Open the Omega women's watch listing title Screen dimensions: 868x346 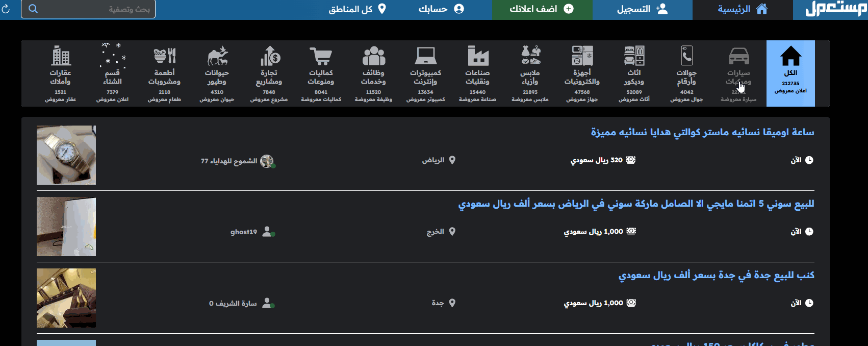click(x=702, y=132)
